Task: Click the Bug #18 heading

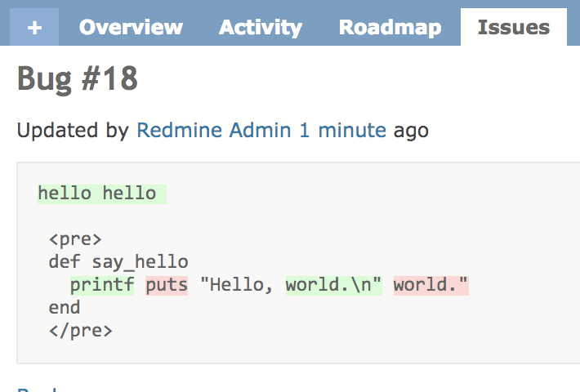Action: [78, 78]
